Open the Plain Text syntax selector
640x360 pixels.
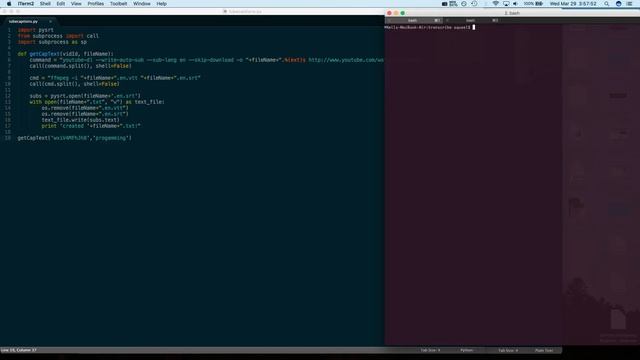click(x=544, y=350)
